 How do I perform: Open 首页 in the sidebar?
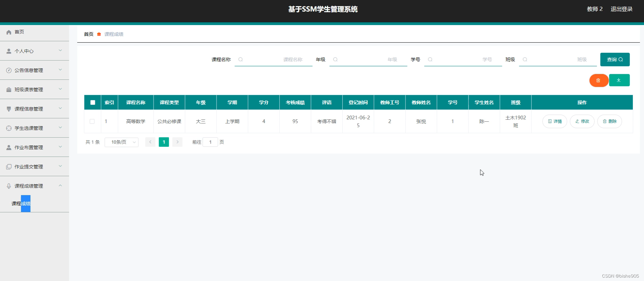tap(34, 32)
